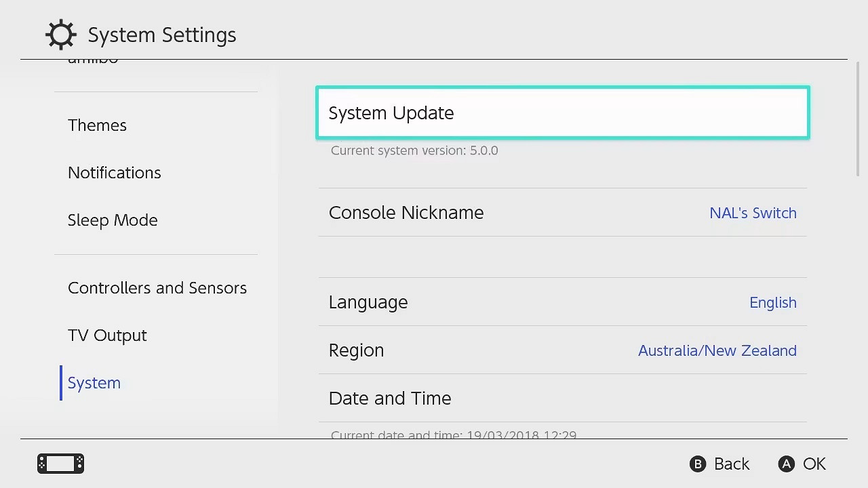Click the OK label next to A
Screen dimensions: 868x488
[x=815, y=464]
